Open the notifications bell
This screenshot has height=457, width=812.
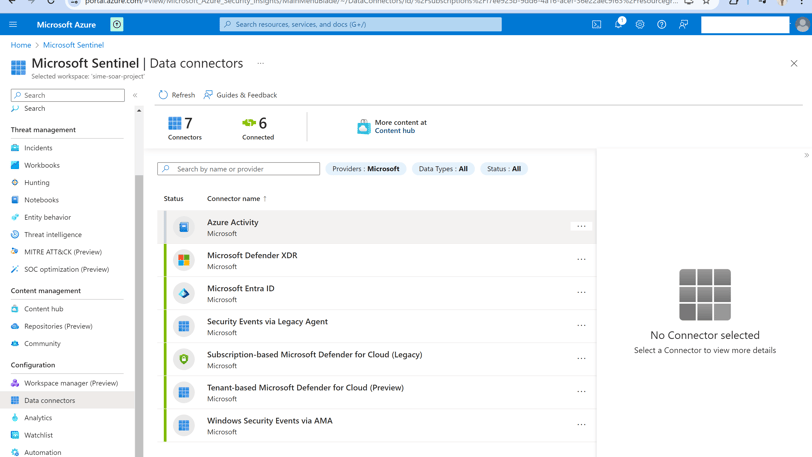619,24
